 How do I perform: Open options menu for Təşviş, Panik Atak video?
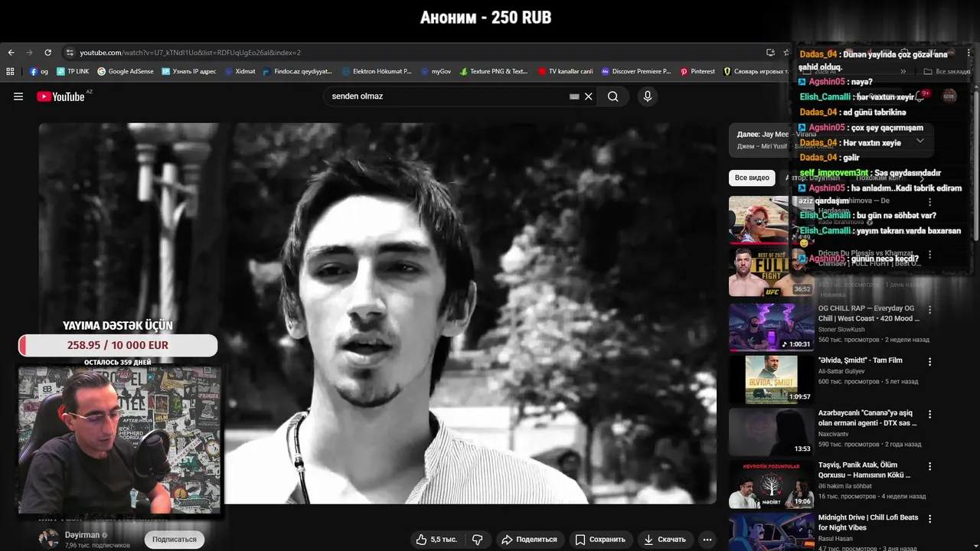pyautogui.click(x=930, y=466)
